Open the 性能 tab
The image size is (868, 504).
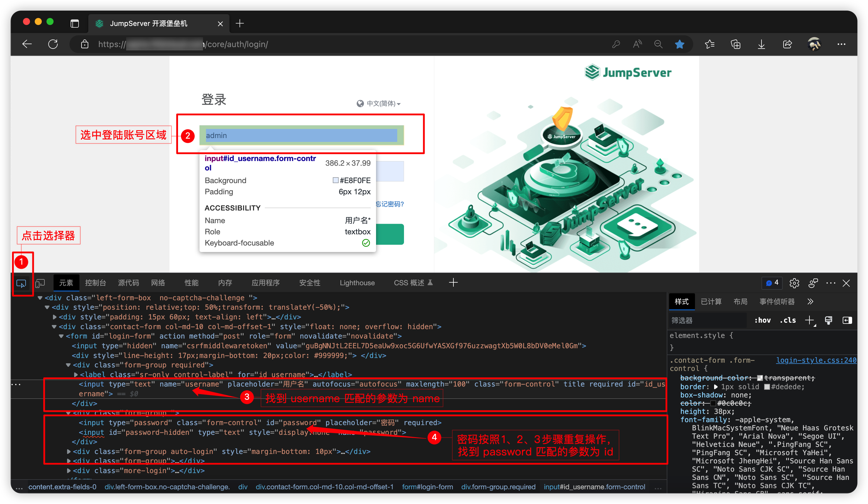(192, 283)
